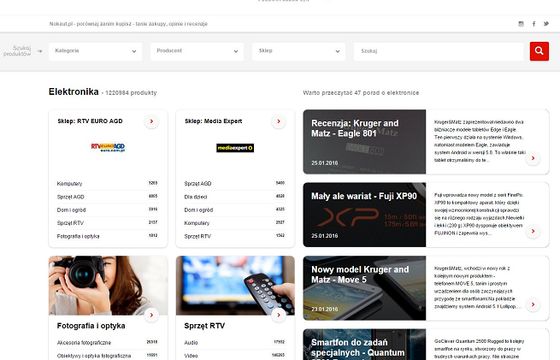Screen dimensions: 560x360
Task: Open the Instagram social icon
Action: point(521,24)
